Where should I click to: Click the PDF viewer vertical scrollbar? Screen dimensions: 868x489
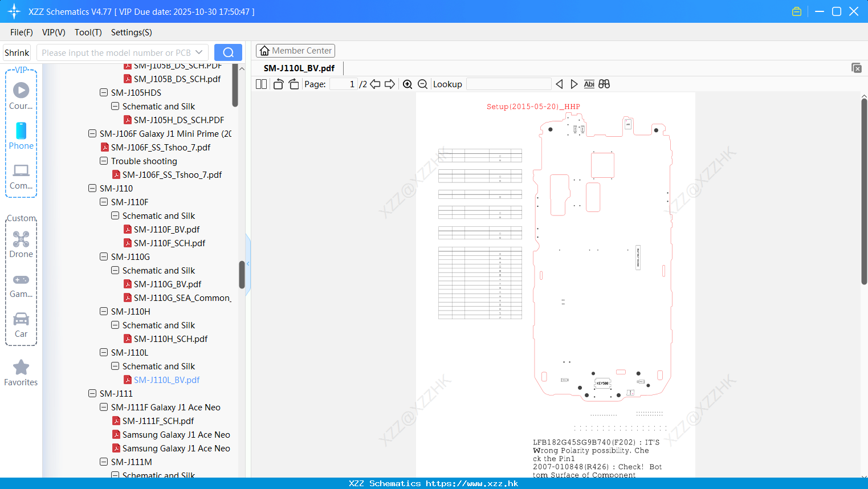tap(864, 191)
